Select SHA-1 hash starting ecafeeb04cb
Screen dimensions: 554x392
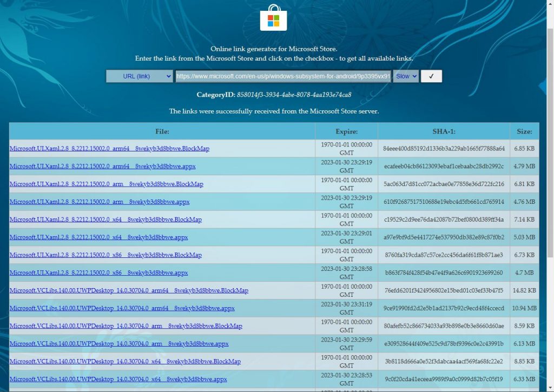(444, 167)
